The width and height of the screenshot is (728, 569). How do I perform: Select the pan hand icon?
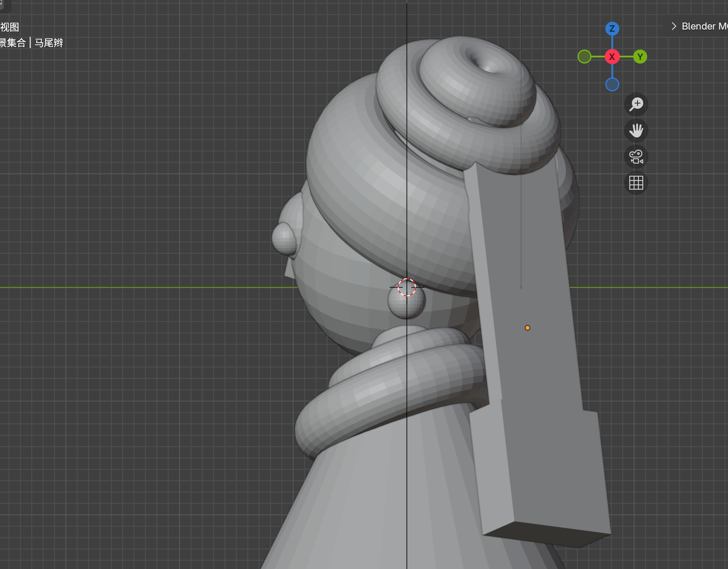[636, 131]
